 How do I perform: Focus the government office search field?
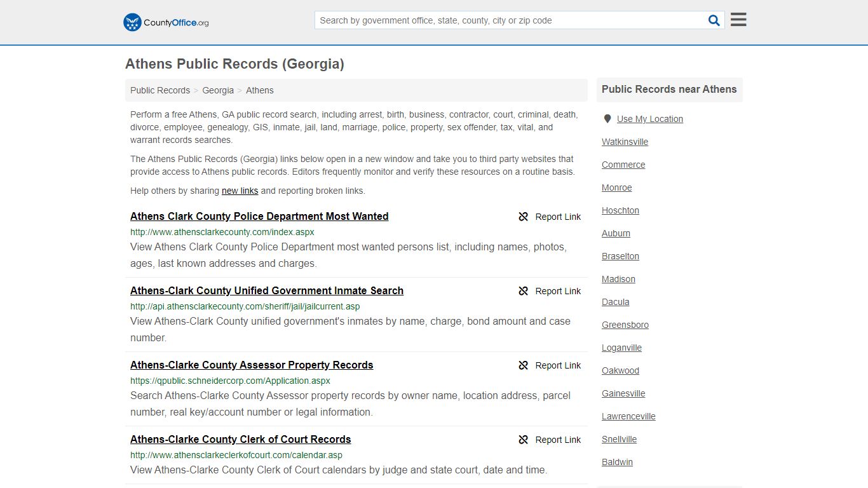click(x=510, y=20)
